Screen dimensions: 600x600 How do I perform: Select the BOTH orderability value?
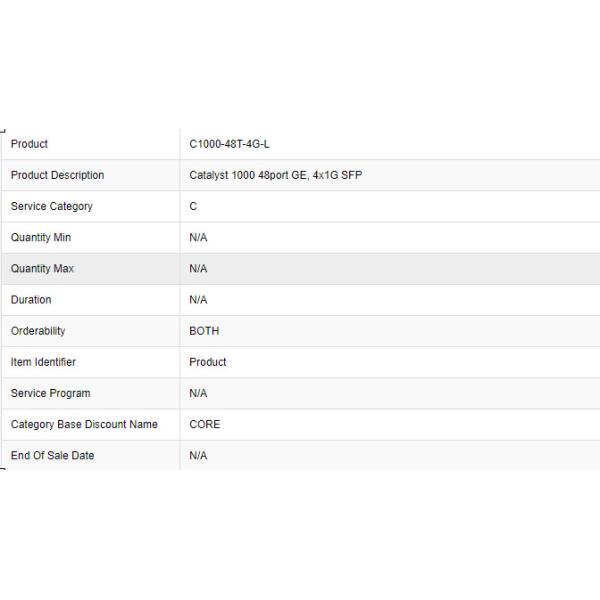tap(204, 331)
